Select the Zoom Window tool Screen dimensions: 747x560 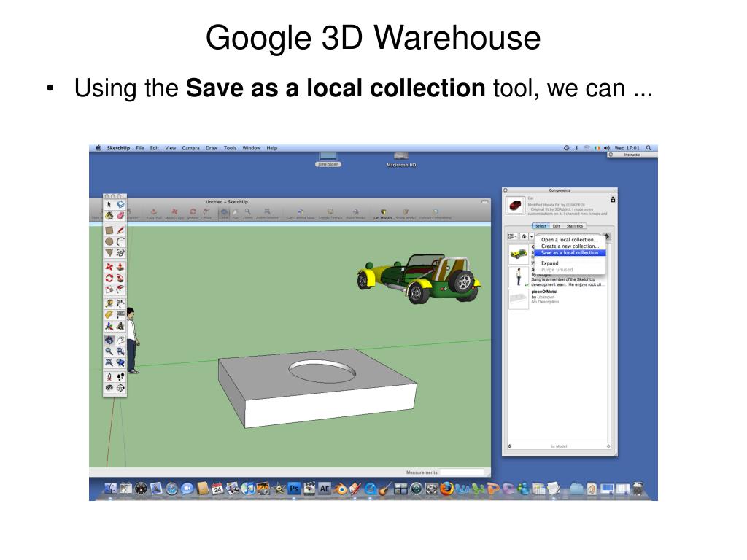[x=120, y=351]
